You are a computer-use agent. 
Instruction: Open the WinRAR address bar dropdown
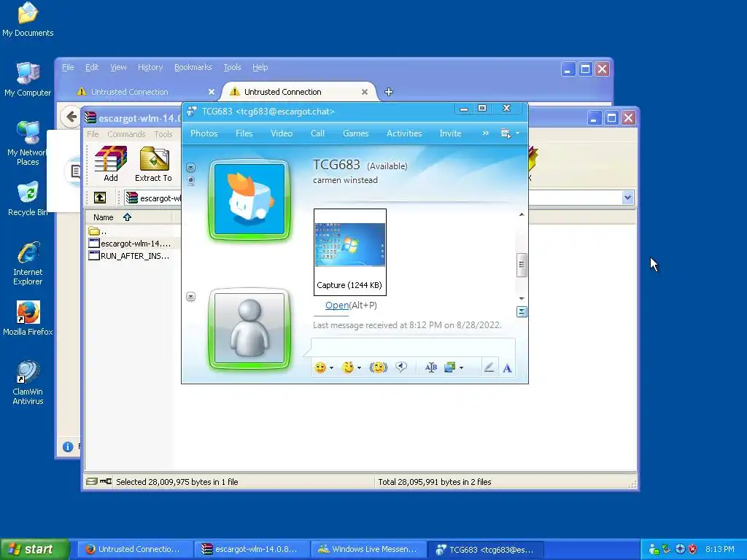[x=627, y=198]
